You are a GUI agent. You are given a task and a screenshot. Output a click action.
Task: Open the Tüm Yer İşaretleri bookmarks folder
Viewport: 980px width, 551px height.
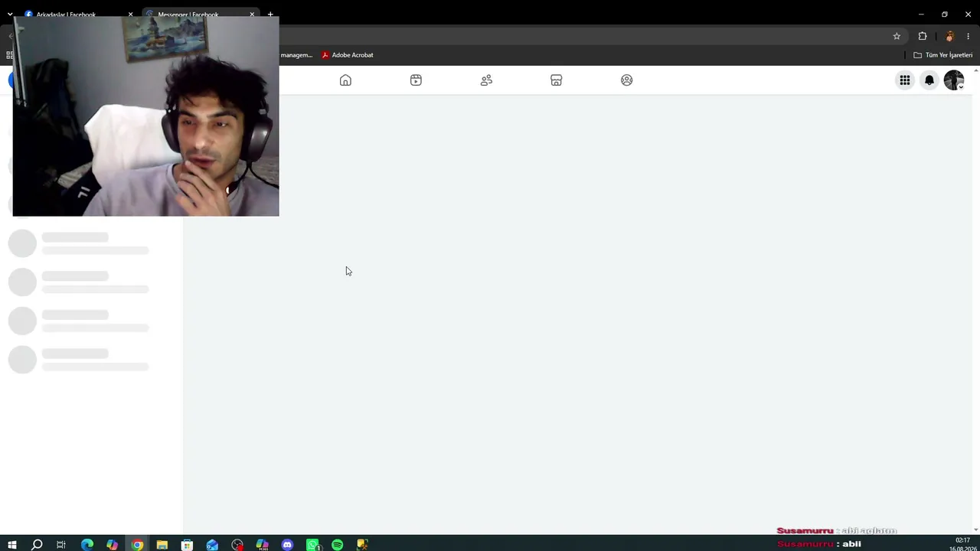[x=943, y=55]
